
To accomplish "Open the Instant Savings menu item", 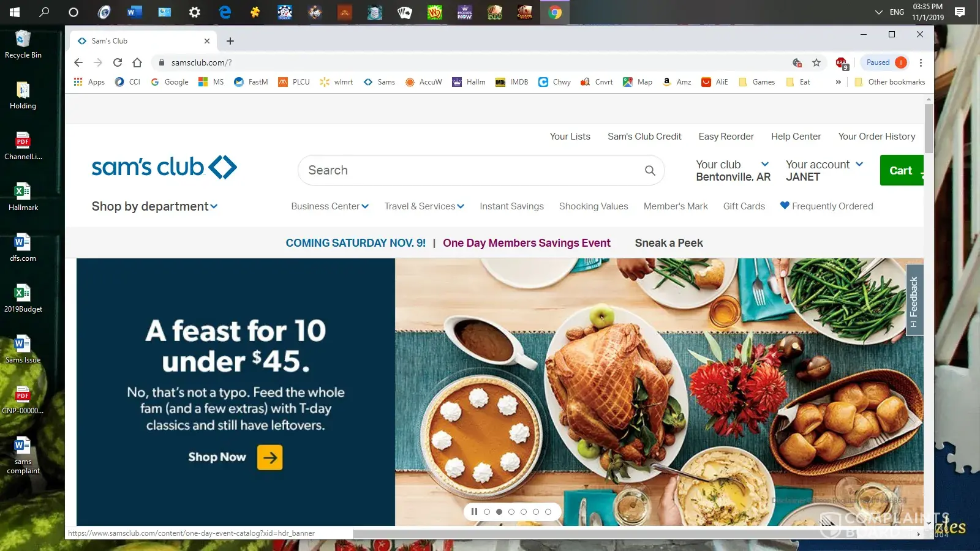I will point(511,206).
